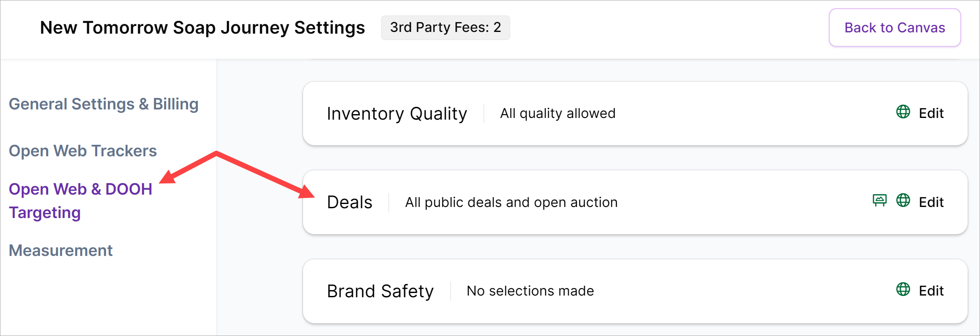Click the Inventory Quality card title

[397, 114]
